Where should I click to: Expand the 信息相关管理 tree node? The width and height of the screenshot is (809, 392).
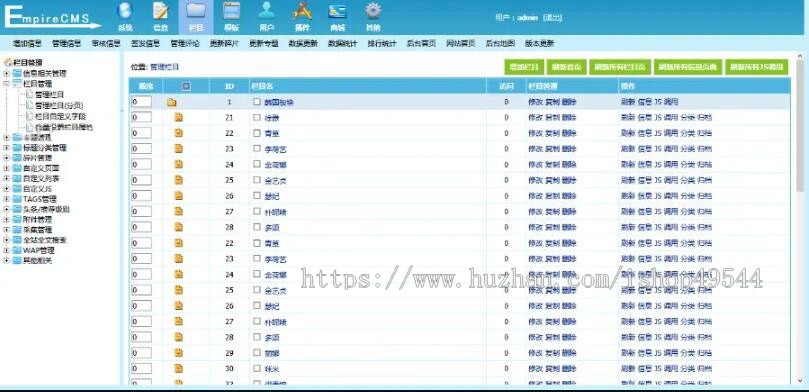click(6, 74)
